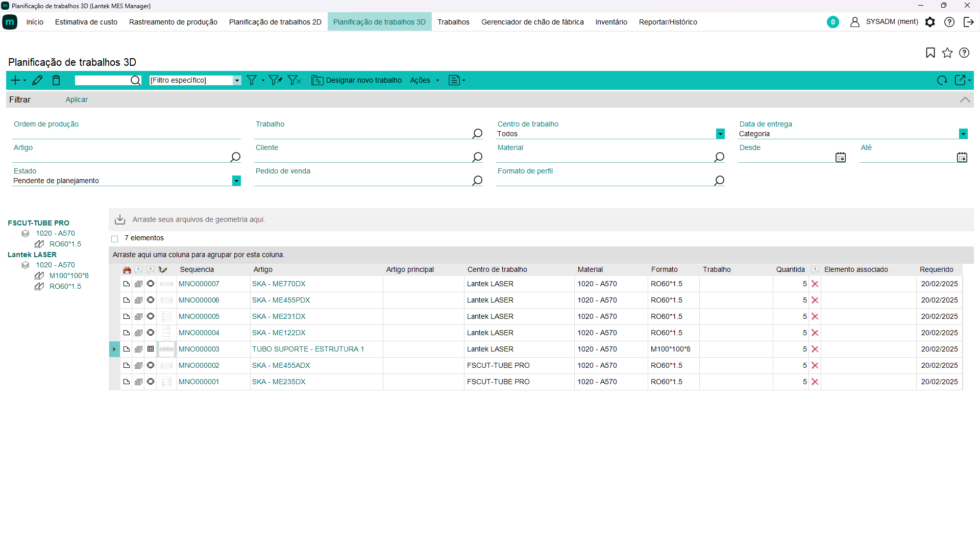Click the Formato de perfil search magnifier
The height and width of the screenshot is (551, 980).
(x=719, y=181)
